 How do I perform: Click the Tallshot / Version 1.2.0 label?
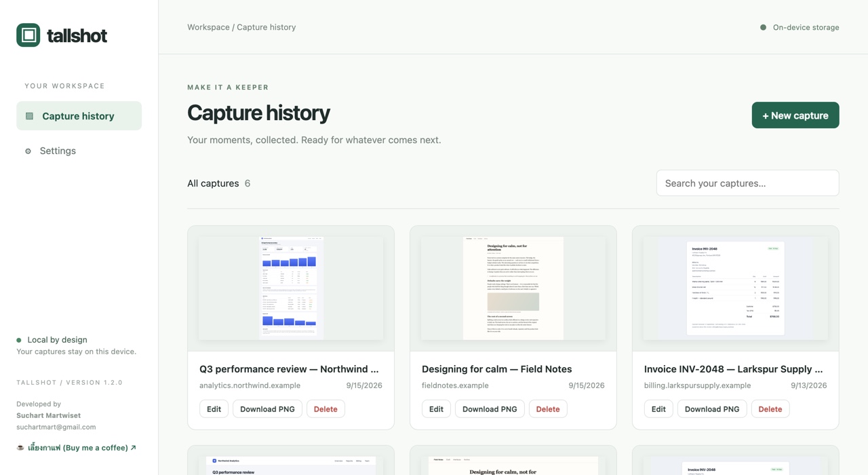(x=69, y=383)
